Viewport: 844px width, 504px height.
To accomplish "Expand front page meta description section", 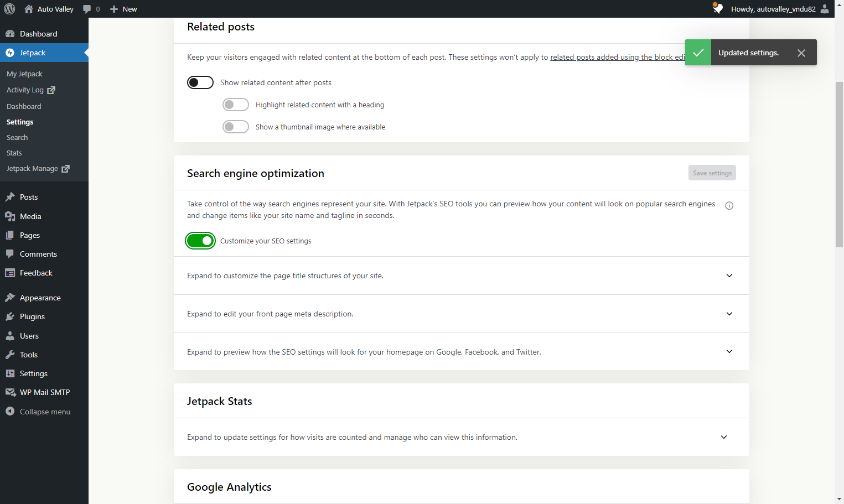I will click(462, 314).
